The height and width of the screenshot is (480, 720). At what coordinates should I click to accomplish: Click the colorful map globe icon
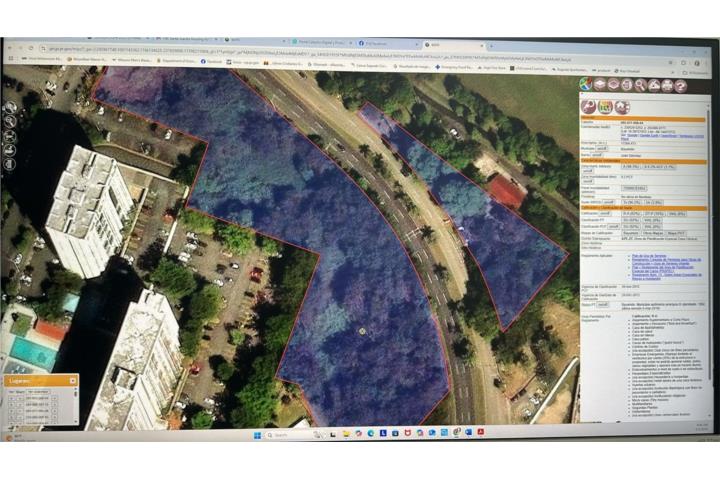point(586,85)
